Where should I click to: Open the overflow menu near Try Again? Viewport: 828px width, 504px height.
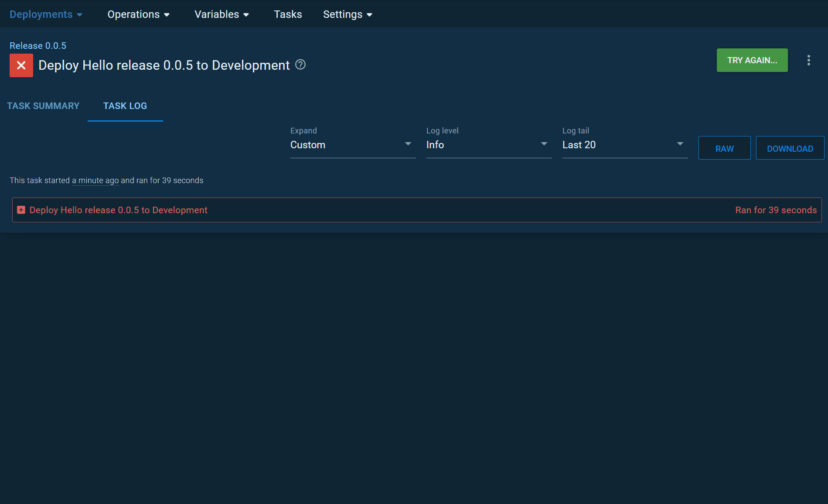[x=809, y=60]
